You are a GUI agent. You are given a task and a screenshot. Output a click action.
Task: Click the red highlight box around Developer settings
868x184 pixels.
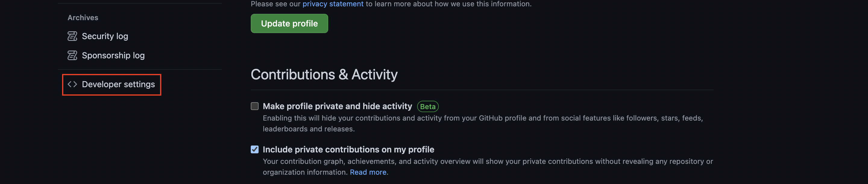[x=112, y=85]
